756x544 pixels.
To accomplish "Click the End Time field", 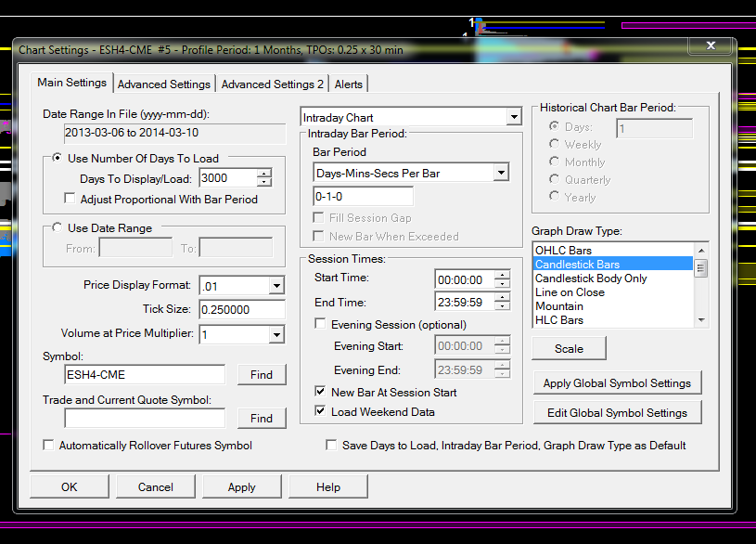I will point(465,302).
